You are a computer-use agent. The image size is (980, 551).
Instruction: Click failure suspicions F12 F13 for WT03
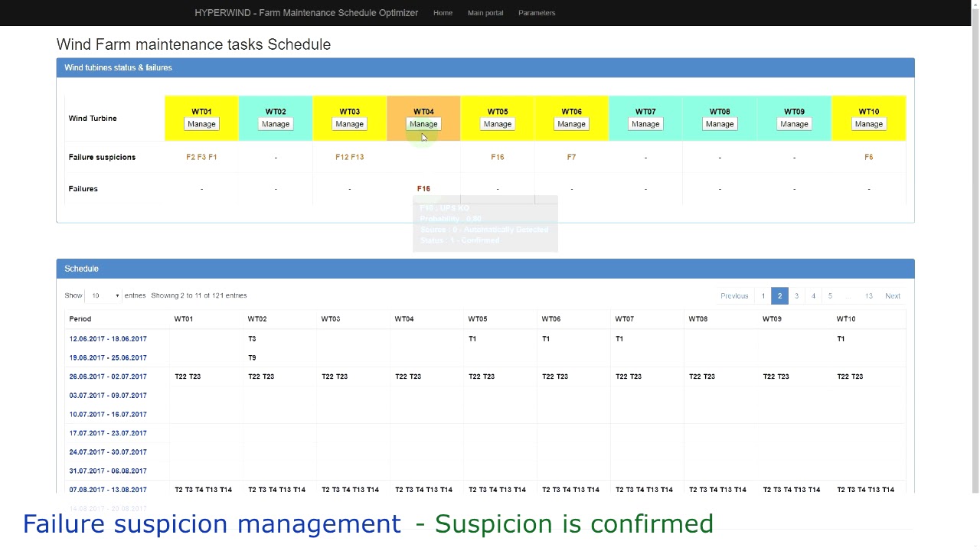(x=349, y=157)
